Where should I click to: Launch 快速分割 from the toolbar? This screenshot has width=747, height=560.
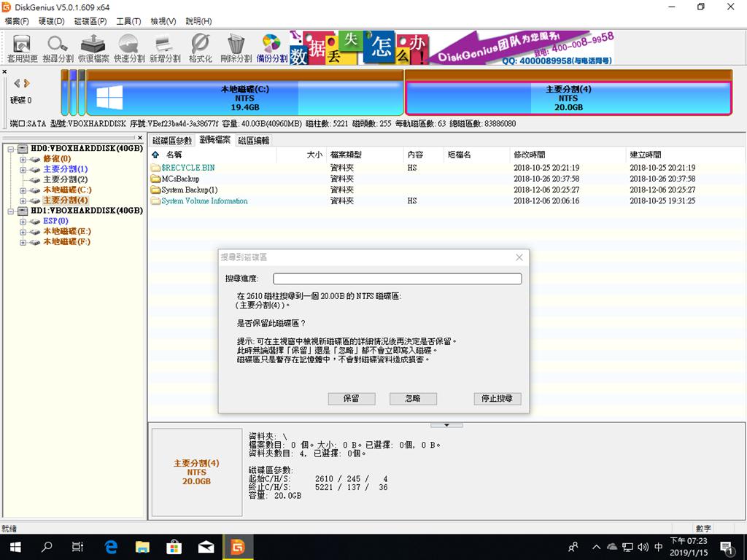(x=129, y=49)
